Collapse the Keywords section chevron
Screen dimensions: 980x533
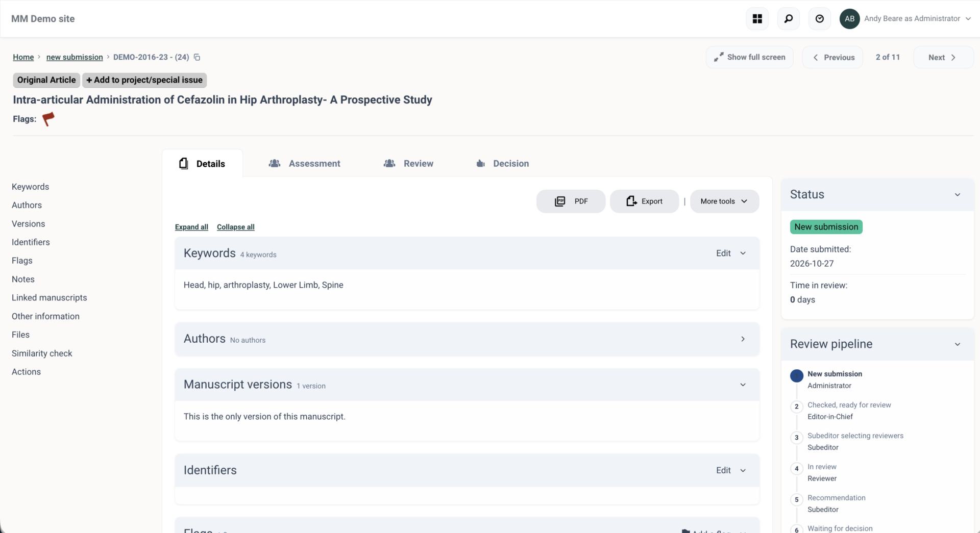point(743,253)
